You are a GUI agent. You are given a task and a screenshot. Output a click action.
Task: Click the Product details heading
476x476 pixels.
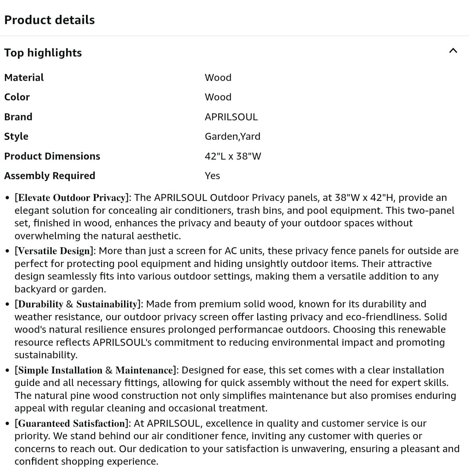(50, 20)
